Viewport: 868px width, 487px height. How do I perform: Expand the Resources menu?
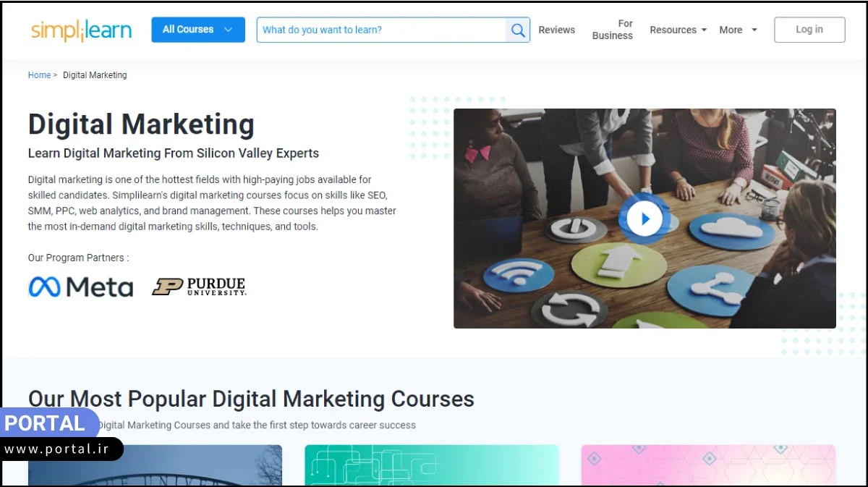click(678, 30)
